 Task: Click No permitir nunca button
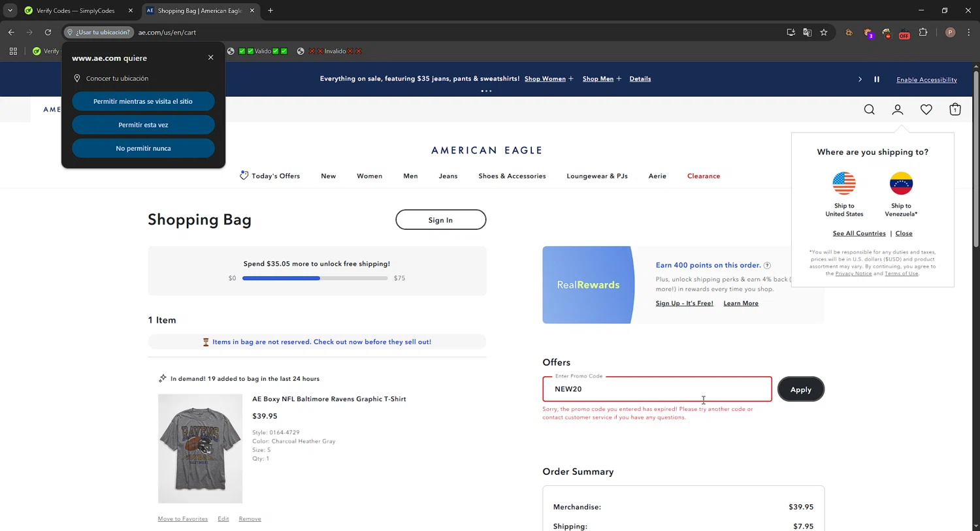tap(143, 148)
